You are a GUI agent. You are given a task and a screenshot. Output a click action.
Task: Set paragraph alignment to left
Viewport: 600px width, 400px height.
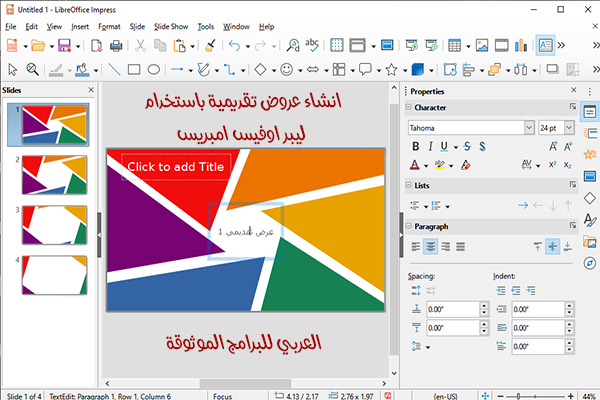[416, 247]
